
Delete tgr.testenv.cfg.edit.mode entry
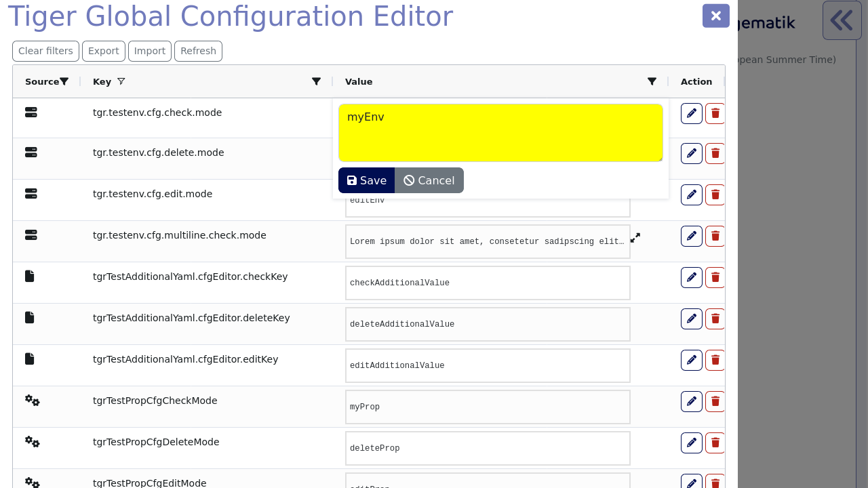pos(715,195)
